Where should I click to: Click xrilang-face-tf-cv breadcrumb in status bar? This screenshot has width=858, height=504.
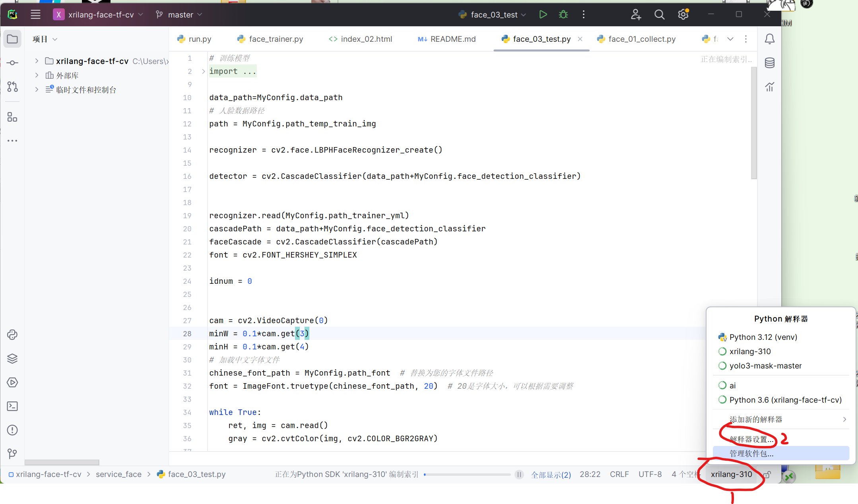pos(45,475)
